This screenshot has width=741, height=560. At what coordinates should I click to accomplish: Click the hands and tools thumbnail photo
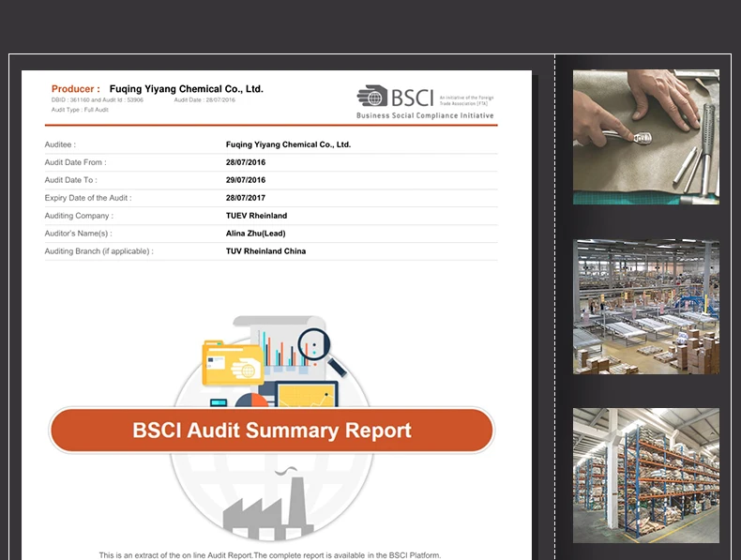(x=646, y=137)
